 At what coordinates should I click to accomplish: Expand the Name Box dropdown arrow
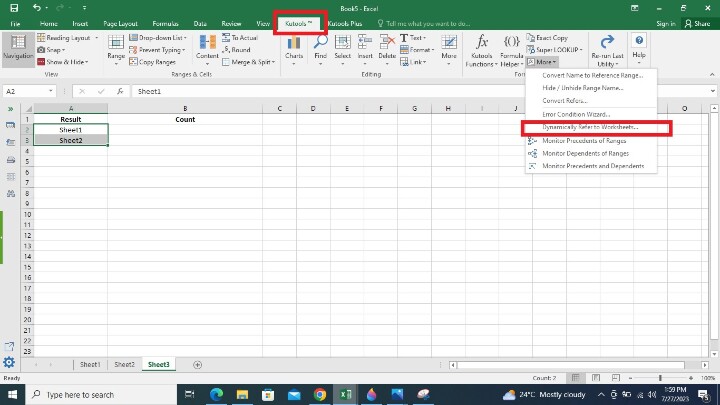click(x=51, y=91)
